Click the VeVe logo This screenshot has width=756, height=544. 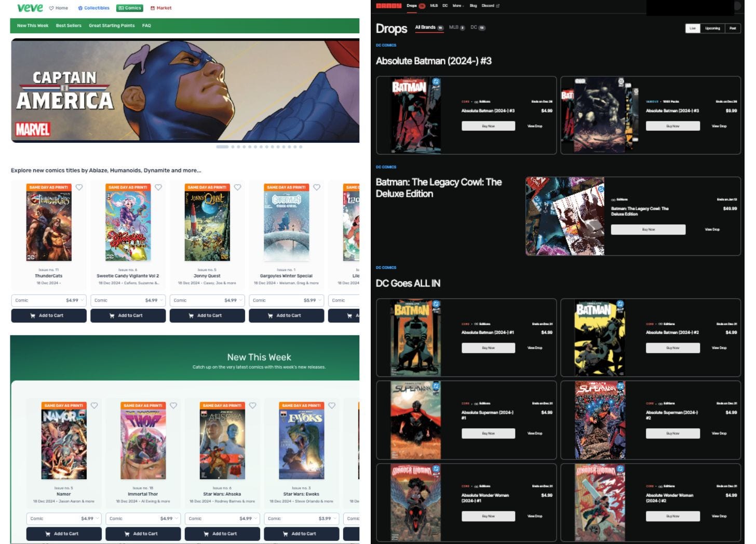[x=30, y=8]
